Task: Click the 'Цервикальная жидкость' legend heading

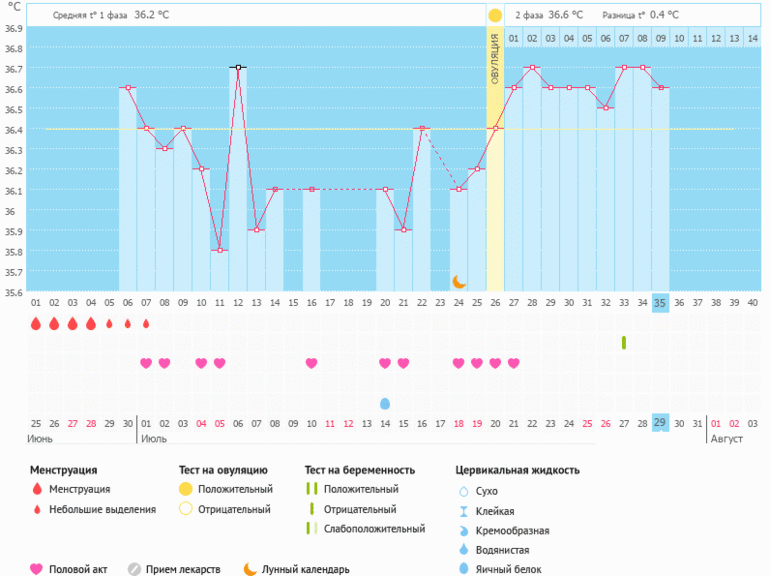Action: (517, 470)
